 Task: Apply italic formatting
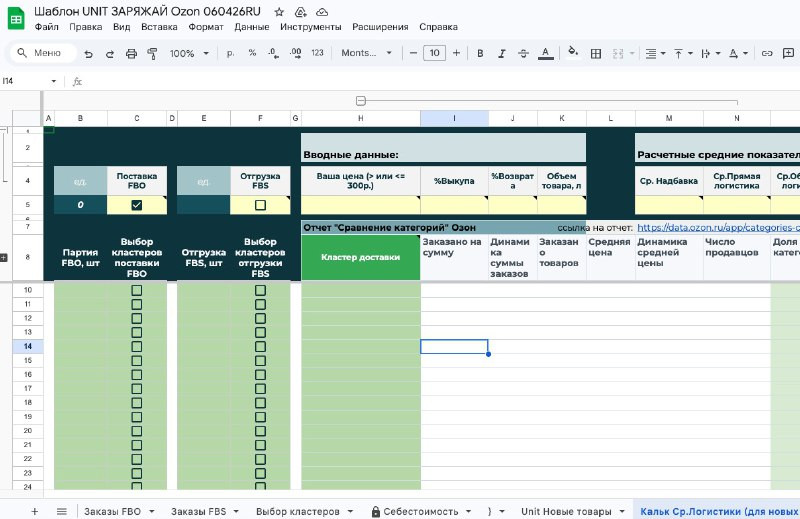click(x=502, y=53)
